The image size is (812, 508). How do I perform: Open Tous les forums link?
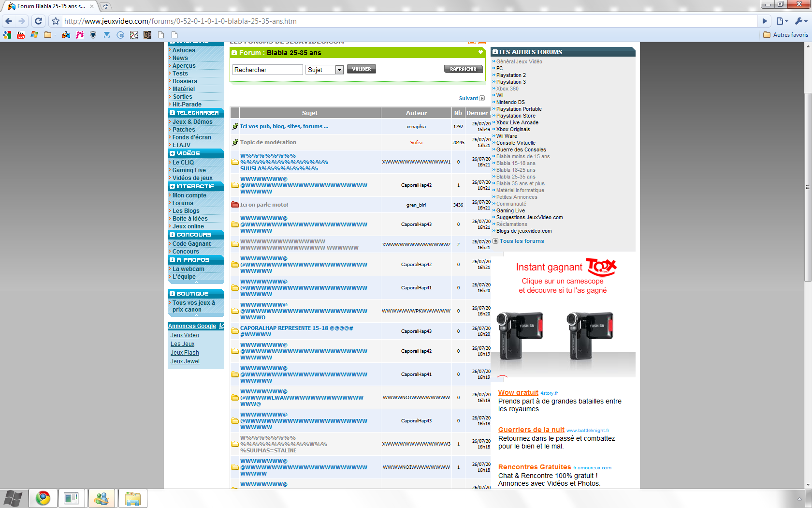point(522,241)
